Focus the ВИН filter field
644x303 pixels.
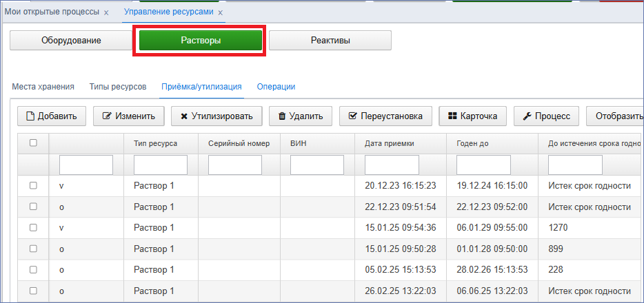tap(317, 165)
